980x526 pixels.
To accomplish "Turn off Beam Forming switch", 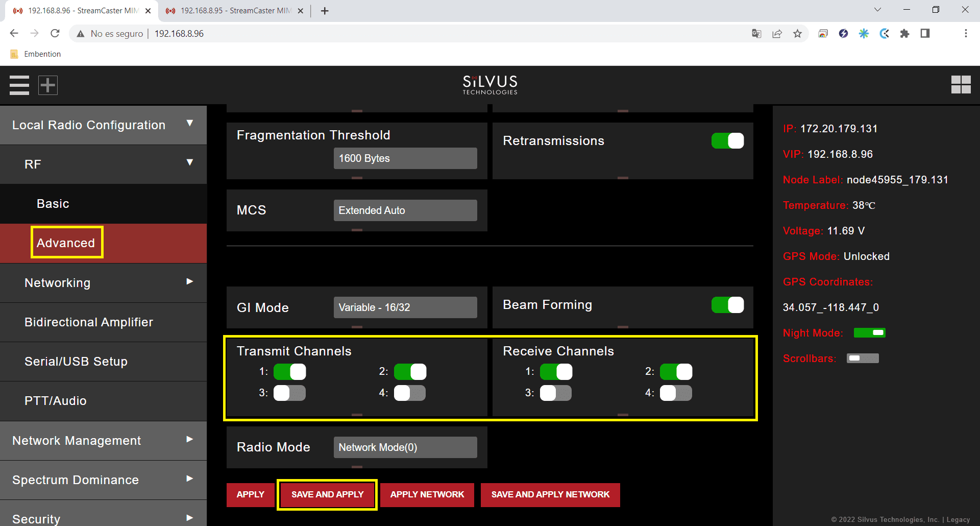I will [x=727, y=305].
